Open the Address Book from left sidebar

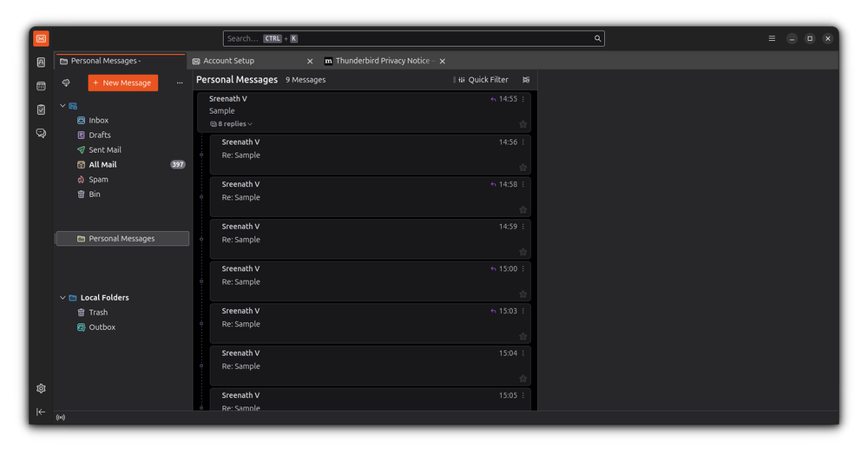point(41,63)
